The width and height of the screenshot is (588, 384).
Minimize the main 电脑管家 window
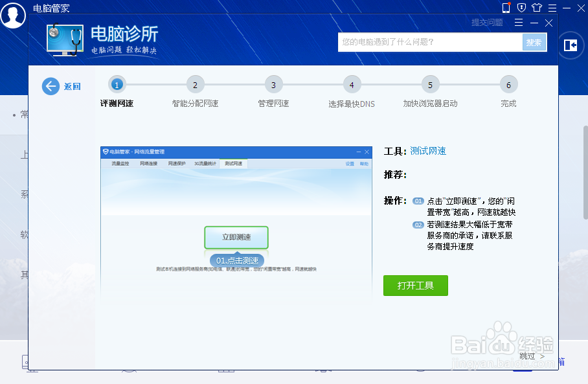567,8
